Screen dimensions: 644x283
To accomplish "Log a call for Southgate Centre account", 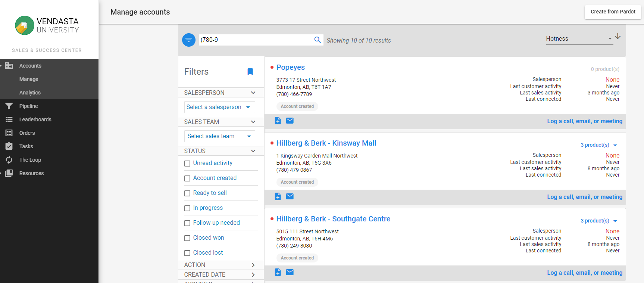I will pyautogui.click(x=585, y=273).
